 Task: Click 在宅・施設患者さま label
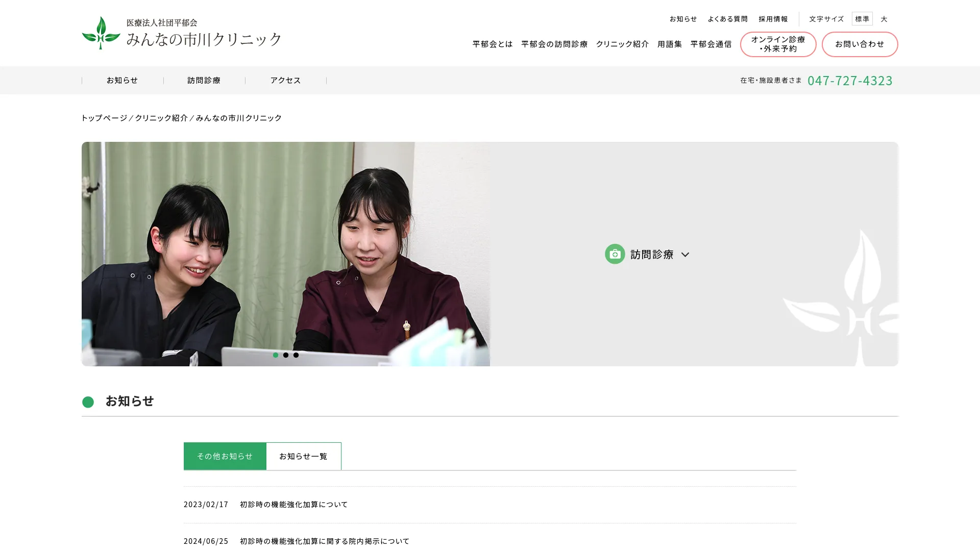tap(771, 80)
